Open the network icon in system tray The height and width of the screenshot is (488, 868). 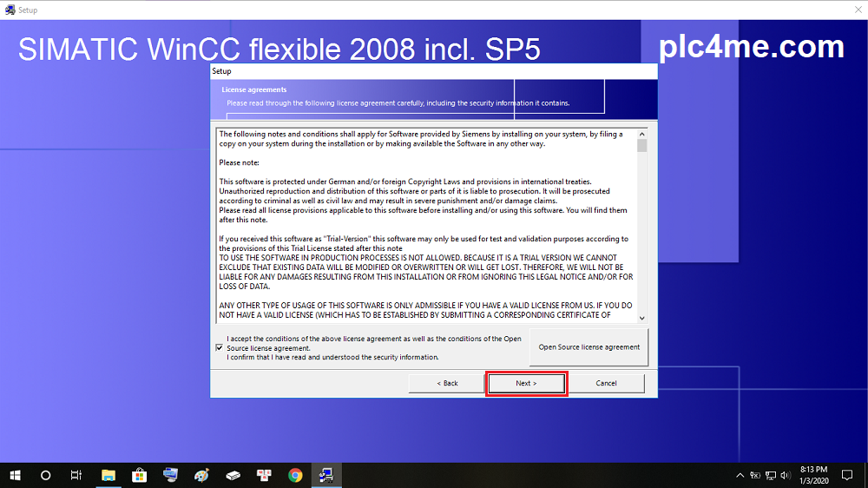point(771,475)
